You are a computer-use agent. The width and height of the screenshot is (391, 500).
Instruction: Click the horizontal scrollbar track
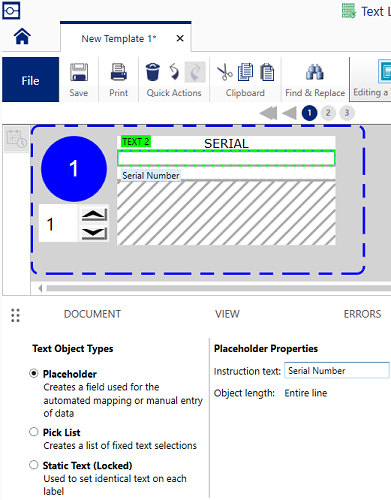pos(218,288)
